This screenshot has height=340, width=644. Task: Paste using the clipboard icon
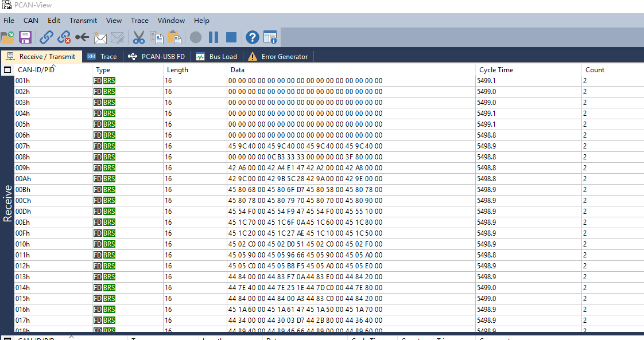tap(174, 37)
